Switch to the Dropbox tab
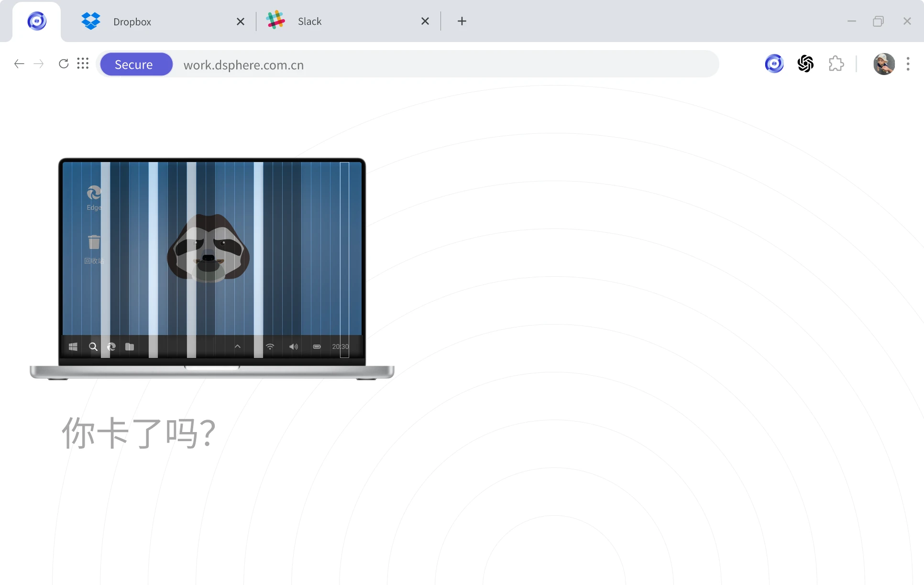This screenshot has width=924, height=585. (132, 22)
